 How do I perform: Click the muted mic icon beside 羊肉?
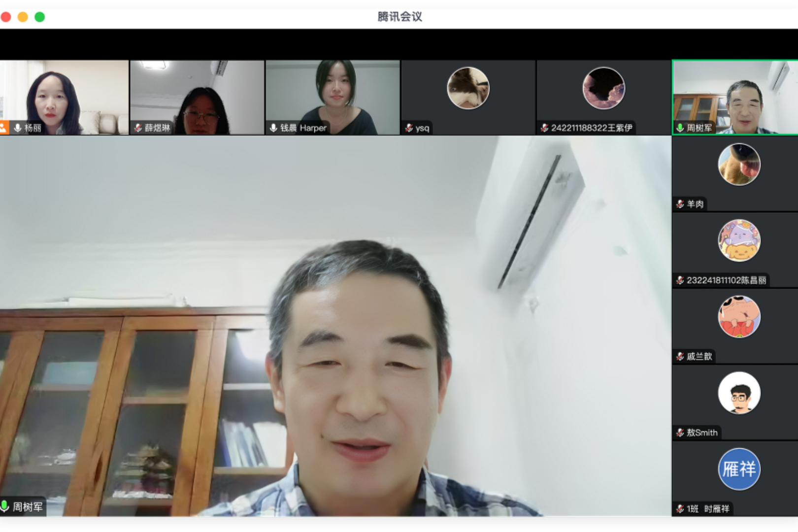pyautogui.click(x=680, y=204)
